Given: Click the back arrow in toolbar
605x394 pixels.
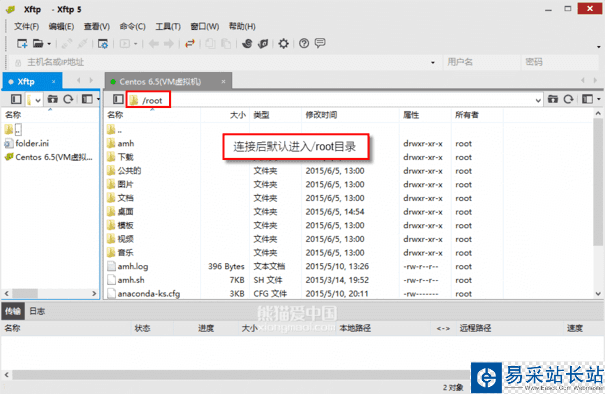Looking at the screenshot, I should pyautogui.click(x=154, y=44).
